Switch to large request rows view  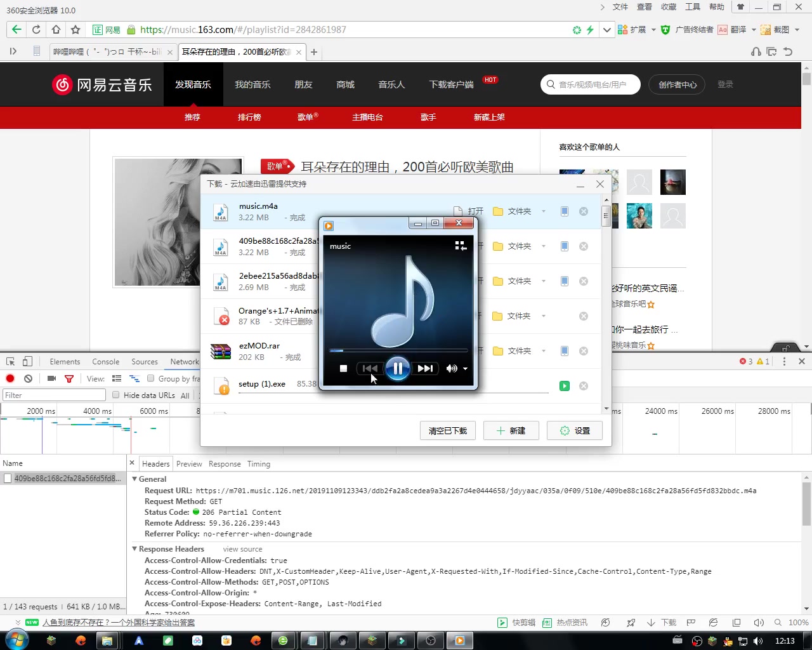[x=117, y=378]
